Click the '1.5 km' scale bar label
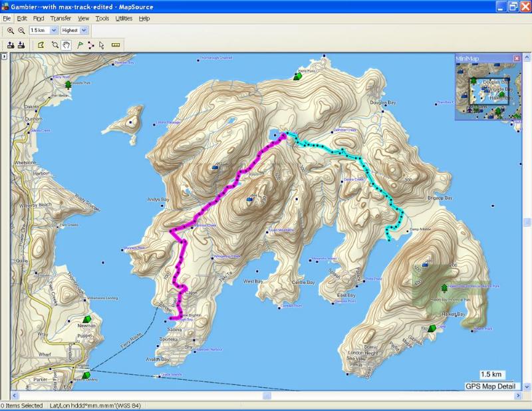The width and height of the screenshot is (532, 411). [491, 374]
